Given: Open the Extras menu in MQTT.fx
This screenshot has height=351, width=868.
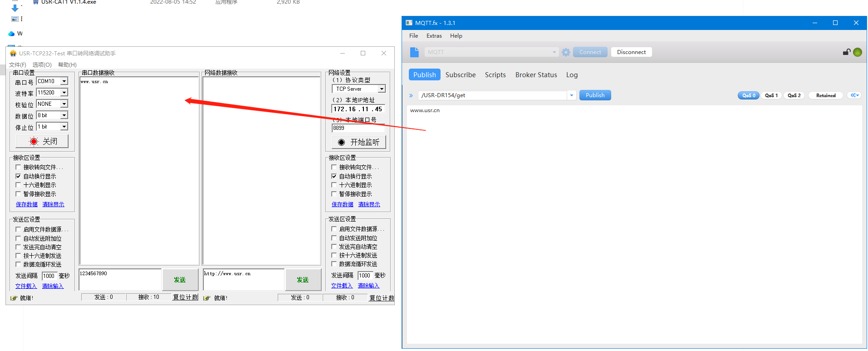Looking at the screenshot, I should click(x=434, y=36).
